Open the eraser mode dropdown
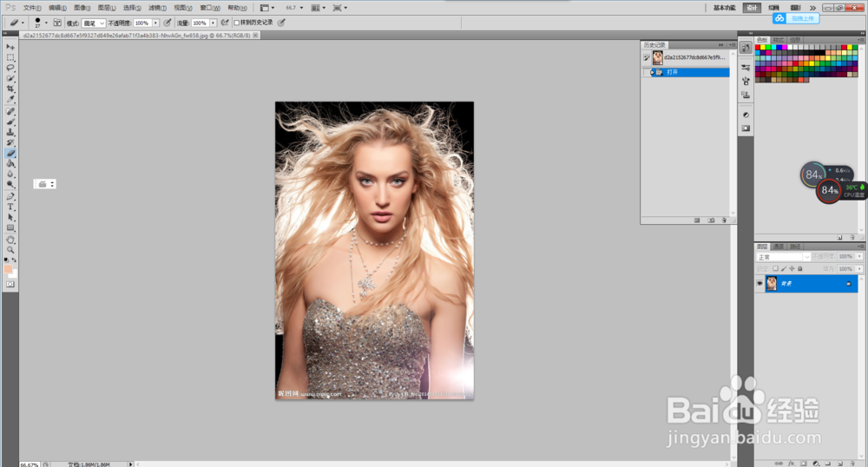 (94, 23)
